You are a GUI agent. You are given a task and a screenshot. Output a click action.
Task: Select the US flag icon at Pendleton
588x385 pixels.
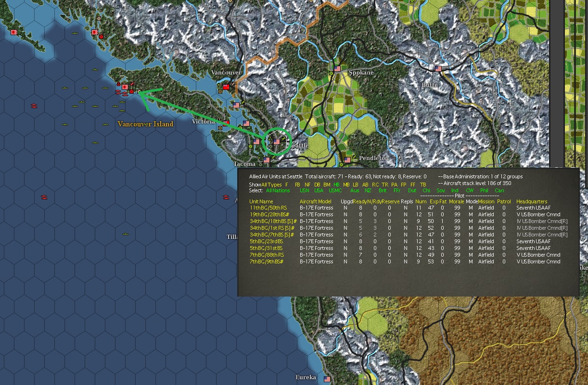click(x=347, y=160)
